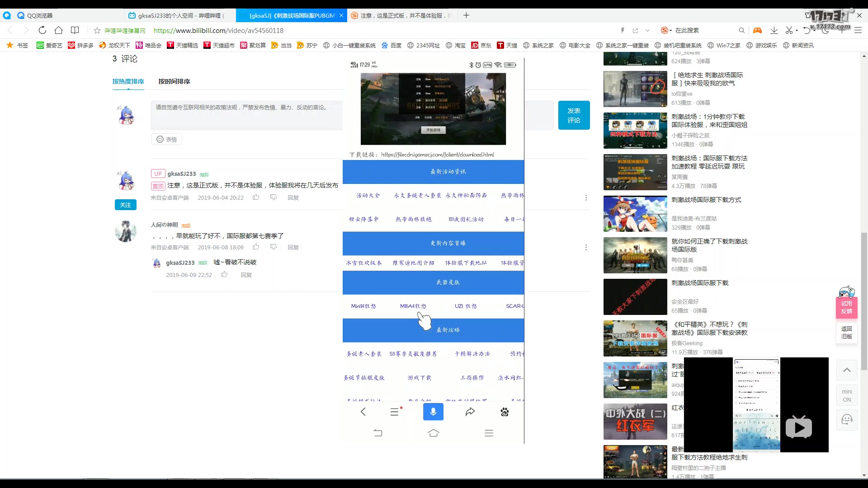
Task: Bookmark this page with the star icon
Action: click(x=97, y=30)
